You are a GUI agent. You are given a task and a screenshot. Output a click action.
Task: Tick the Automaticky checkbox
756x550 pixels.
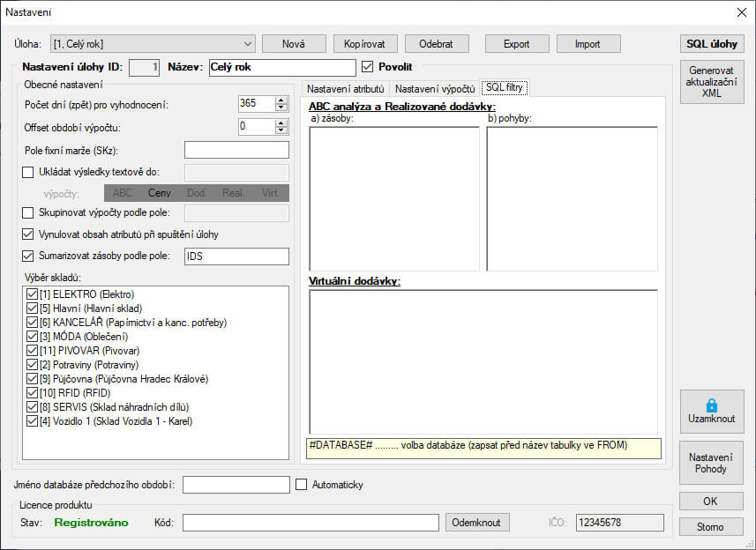pyautogui.click(x=302, y=485)
